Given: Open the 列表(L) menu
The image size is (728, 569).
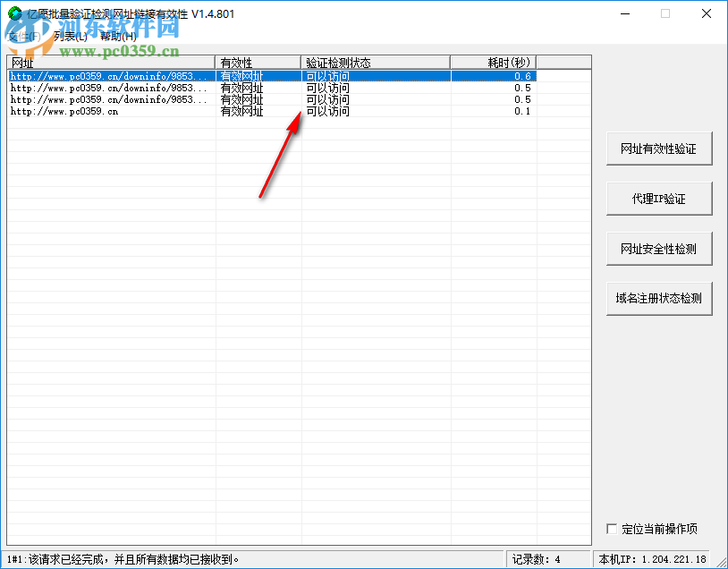Looking at the screenshot, I should (x=70, y=36).
